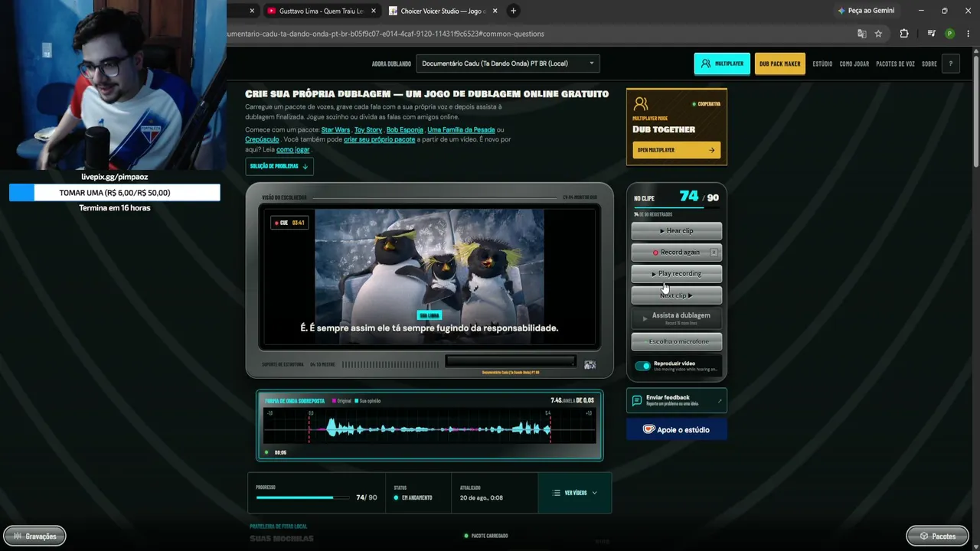The height and width of the screenshot is (551, 980).
Task: Click the progress bar beside 74/ 90
Action: click(x=301, y=497)
